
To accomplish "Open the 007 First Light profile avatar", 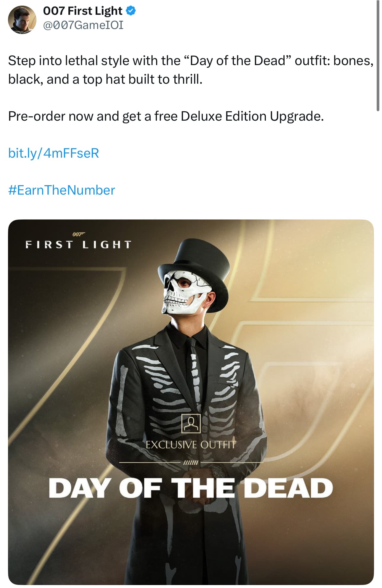I will pos(22,20).
